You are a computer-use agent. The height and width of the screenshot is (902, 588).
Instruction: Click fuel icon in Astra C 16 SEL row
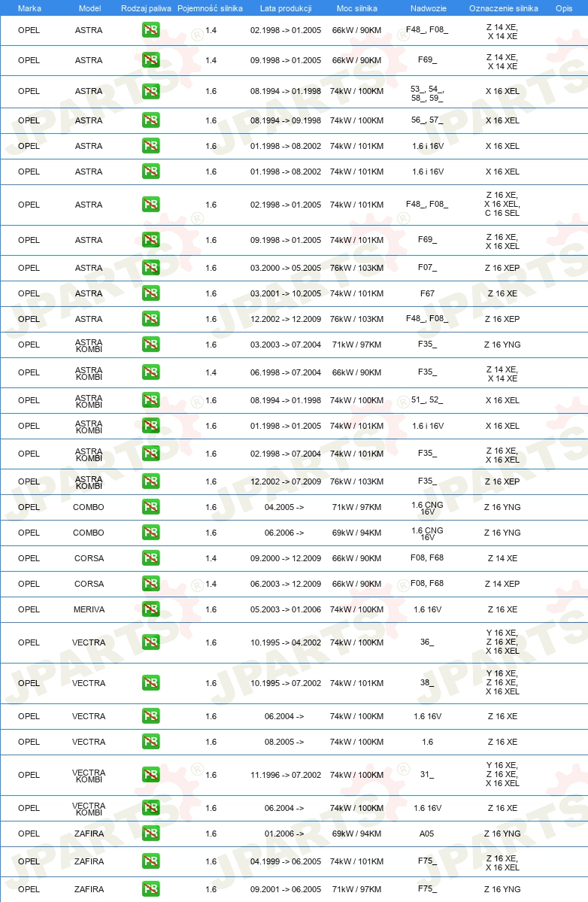click(x=150, y=204)
